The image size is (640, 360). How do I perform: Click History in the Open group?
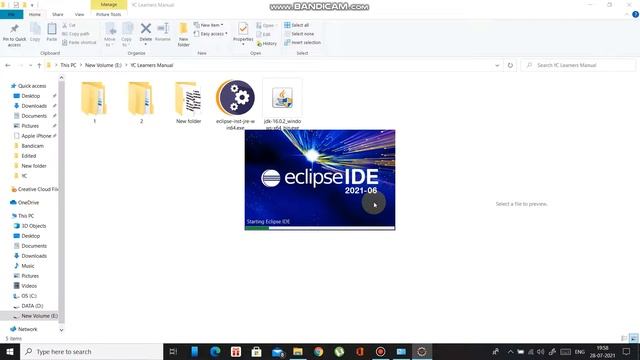pyautogui.click(x=267, y=43)
